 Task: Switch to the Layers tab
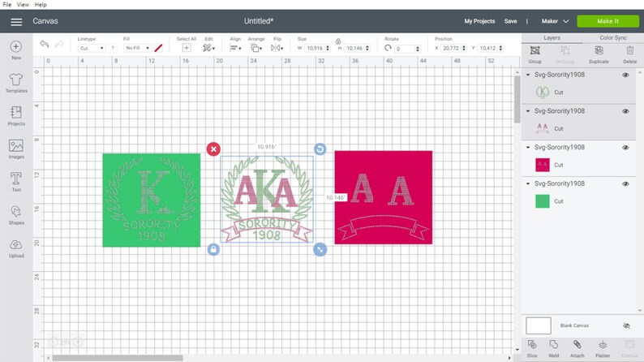[552, 38]
